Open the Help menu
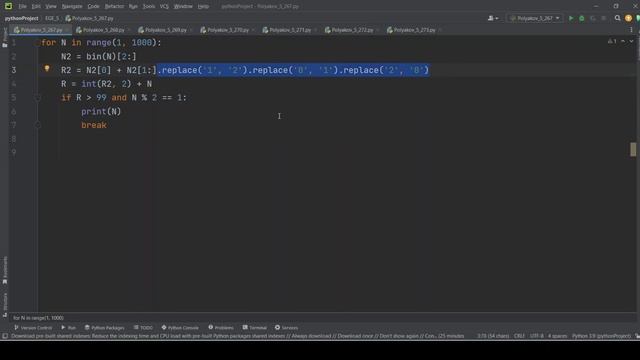 tap(203, 6)
